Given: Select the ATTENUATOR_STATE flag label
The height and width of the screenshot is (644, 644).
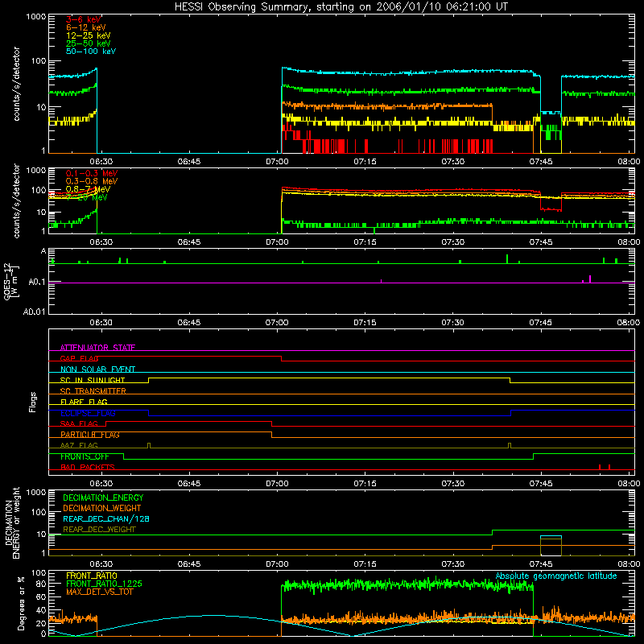Looking at the screenshot, I should [x=97, y=348].
